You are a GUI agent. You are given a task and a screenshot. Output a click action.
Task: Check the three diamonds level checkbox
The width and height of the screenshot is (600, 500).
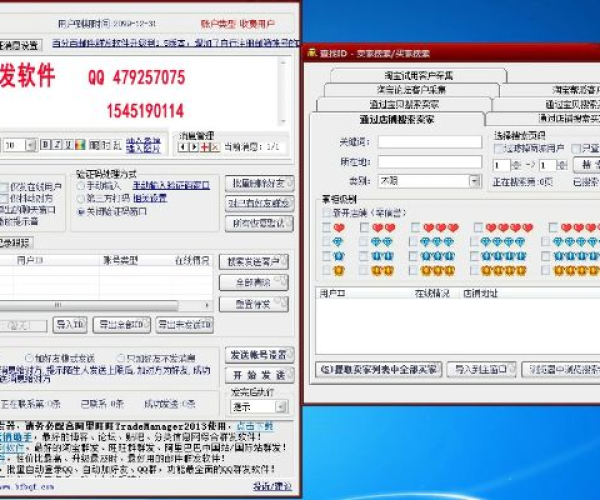413,242
